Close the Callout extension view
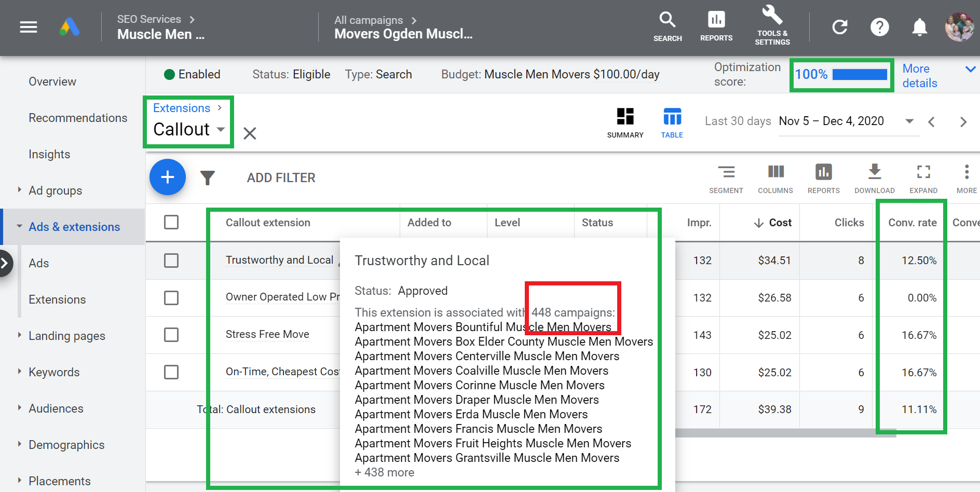Screen dimensions: 980x492 (250, 133)
